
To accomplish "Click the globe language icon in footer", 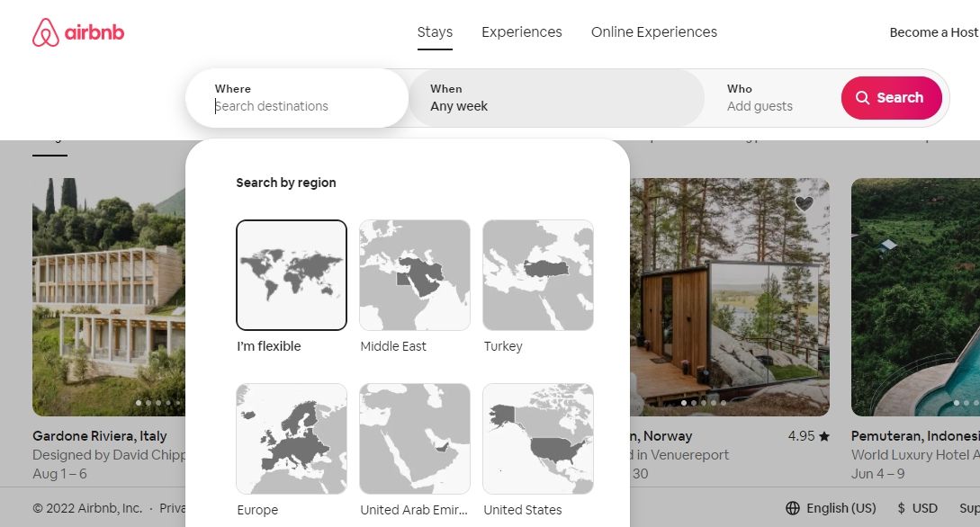I will tap(791, 507).
